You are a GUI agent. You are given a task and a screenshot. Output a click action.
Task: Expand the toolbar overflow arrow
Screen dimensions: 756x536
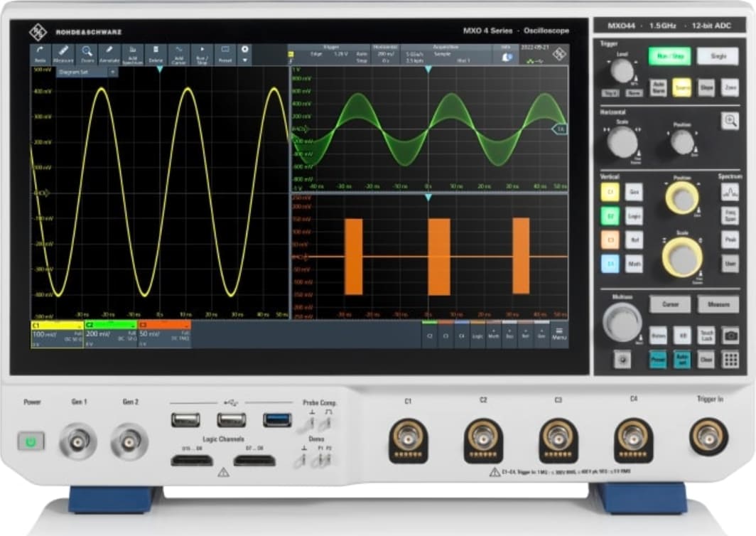coord(245,60)
